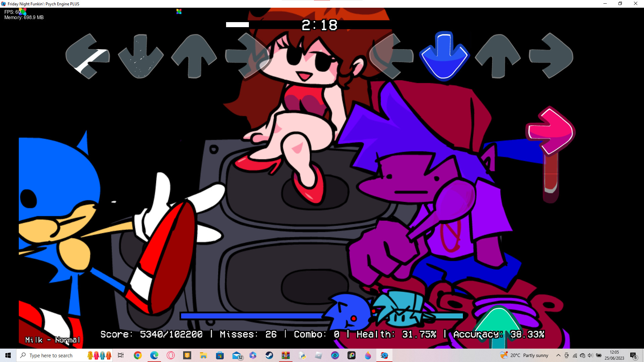Open the clock showing 12:05 25/06/2023
Image resolution: width=644 pixels, height=362 pixels.
(614, 355)
